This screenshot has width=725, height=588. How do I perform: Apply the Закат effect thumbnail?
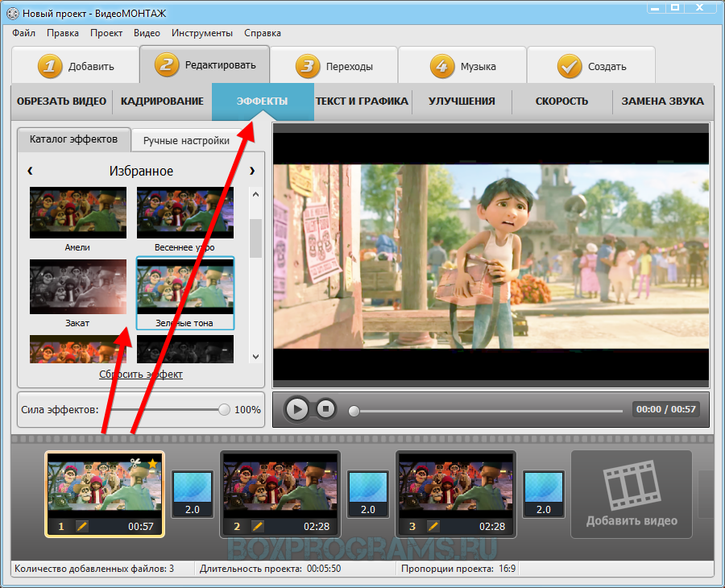pyautogui.click(x=78, y=287)
